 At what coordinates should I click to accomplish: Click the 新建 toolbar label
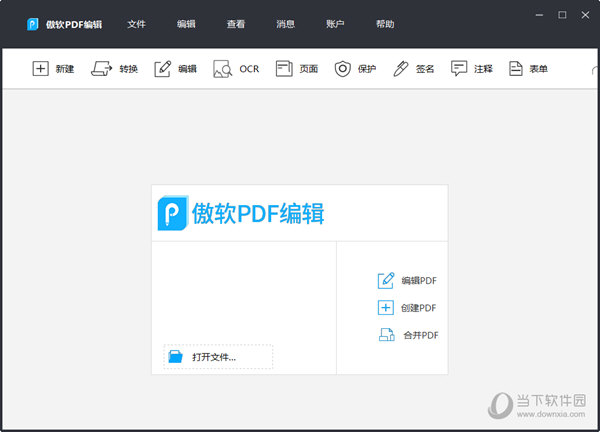(65, 69)
